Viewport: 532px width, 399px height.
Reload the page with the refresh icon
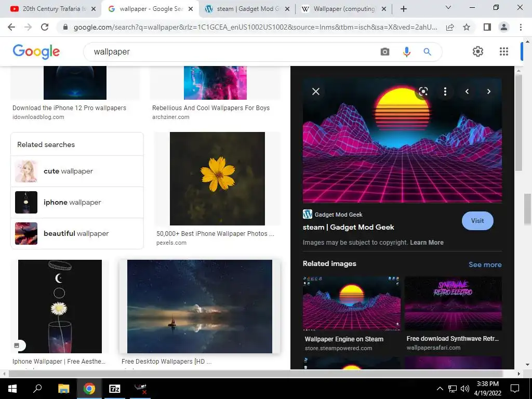45,27
